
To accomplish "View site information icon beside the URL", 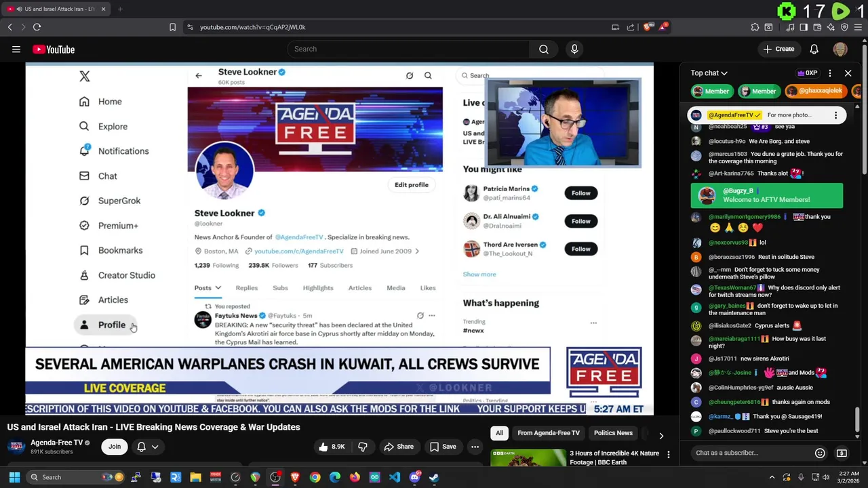I will pyautogui.click(x=190, y=27).
